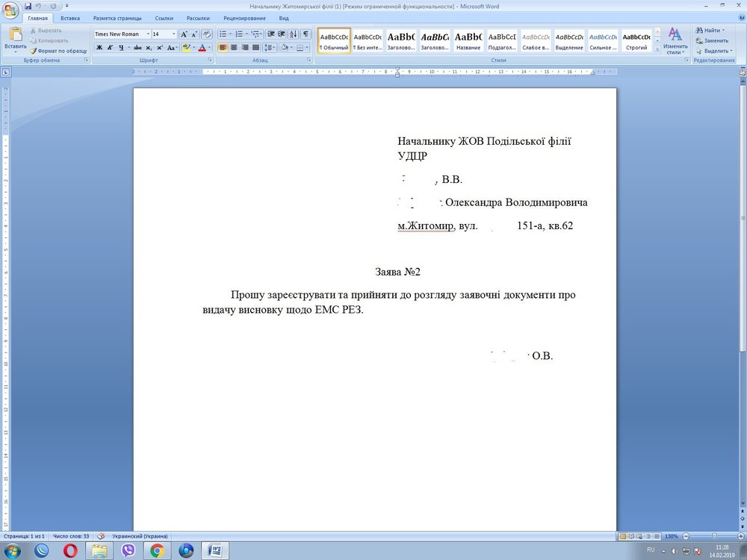This screenshot has width=747, height=560.
Task: Click the Изменить стили button
Action: click(675, 41)
